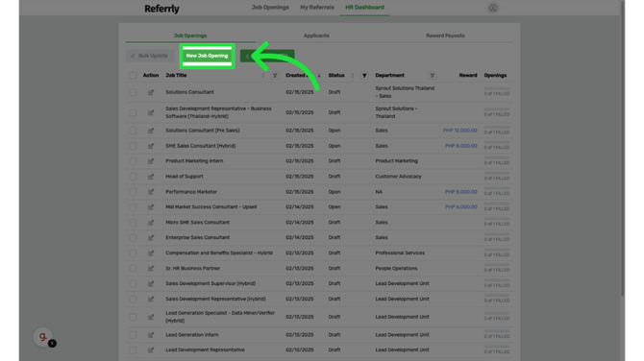The width and height of the screenshot is (644, 361).
Task: Open edit icon for Solutions Consultant (Pre Sales)
Action: (151, 131)
